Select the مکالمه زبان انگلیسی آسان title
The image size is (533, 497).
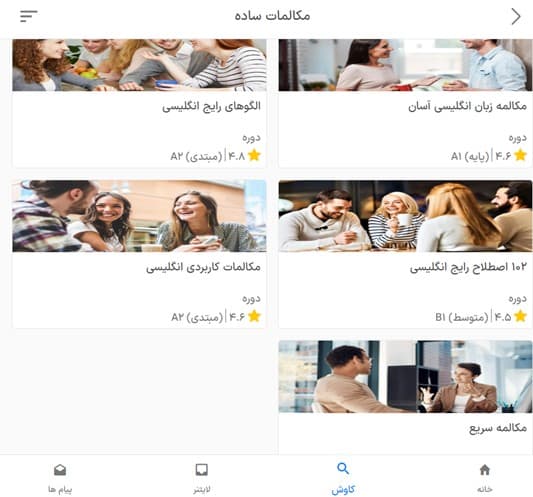pos(467,107)
